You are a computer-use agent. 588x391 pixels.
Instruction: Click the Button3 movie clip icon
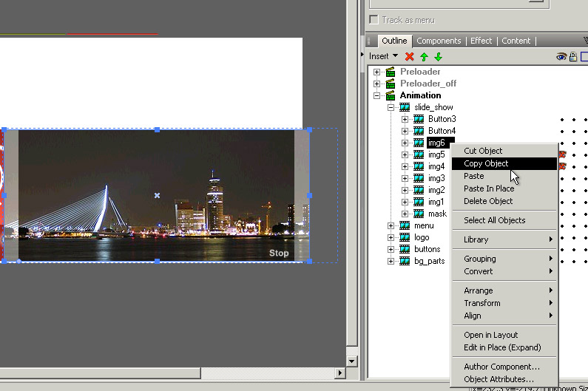pos(419,119)
